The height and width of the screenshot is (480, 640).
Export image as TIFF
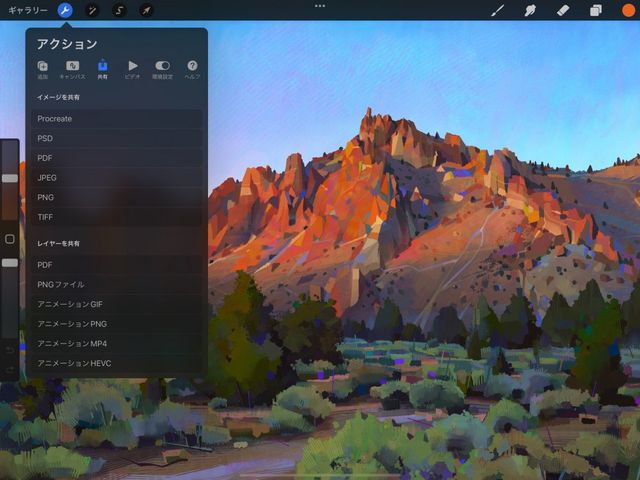coord(117,217)
